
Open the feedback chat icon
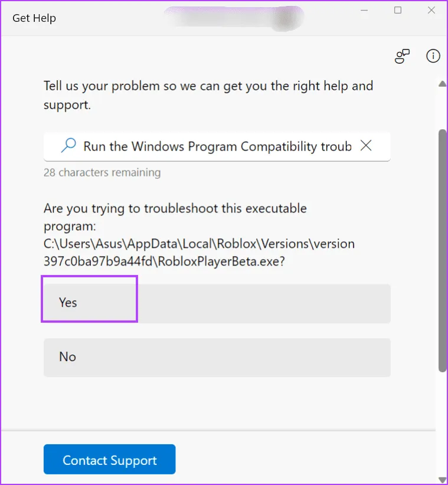click(x=402, y=57)
